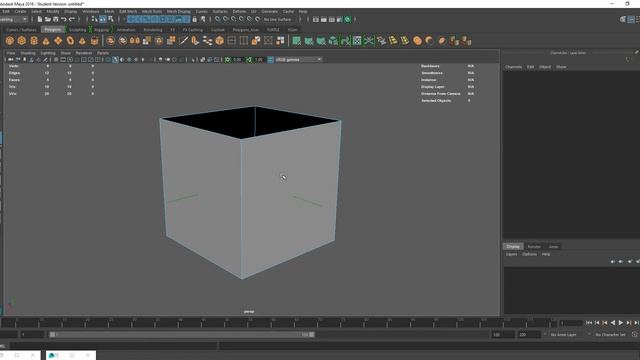Create a polygon cube from the shelf
The width and height of the screenshot is (640, 360).
point(22,41)
